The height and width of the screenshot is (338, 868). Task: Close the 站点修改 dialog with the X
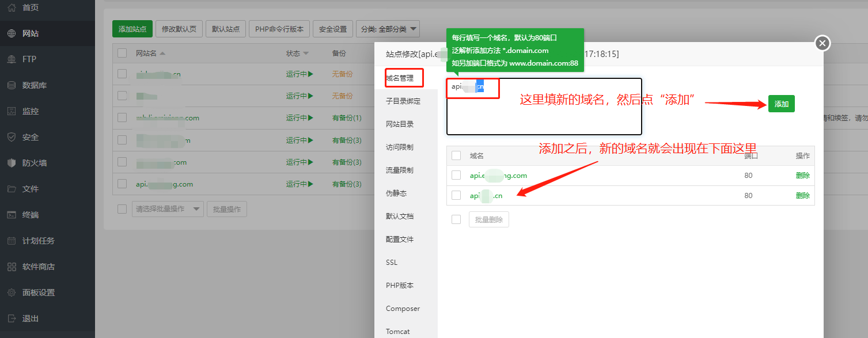pos(822,43)
